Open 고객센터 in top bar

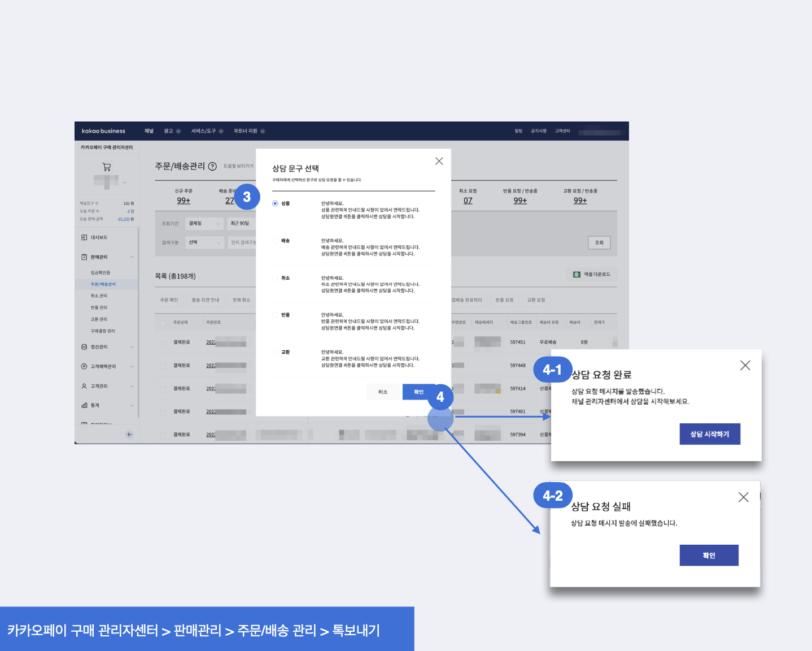(x=562, y=131)
